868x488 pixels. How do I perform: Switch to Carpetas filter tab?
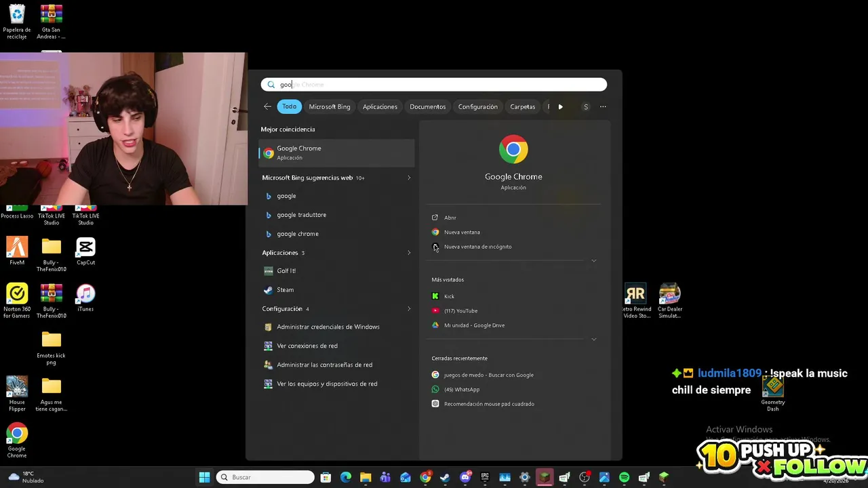coord(522,106)
